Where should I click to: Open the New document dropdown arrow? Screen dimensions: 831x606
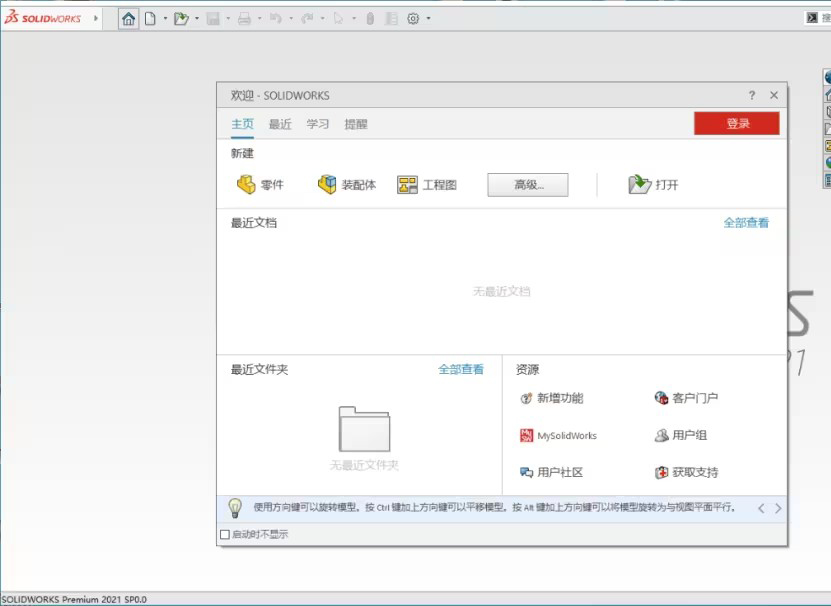[x=165, y=19]
